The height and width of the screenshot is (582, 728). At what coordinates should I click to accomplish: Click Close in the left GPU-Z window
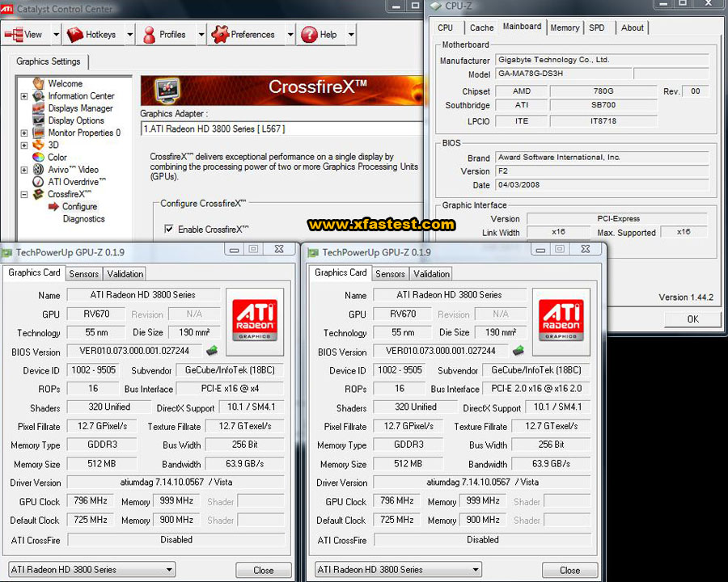point(263,570)
